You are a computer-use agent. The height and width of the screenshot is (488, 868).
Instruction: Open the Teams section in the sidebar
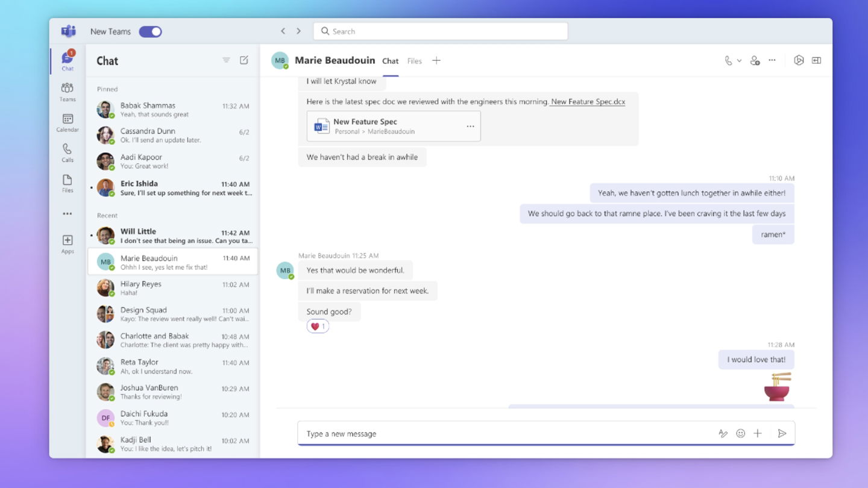click(68, 92)
